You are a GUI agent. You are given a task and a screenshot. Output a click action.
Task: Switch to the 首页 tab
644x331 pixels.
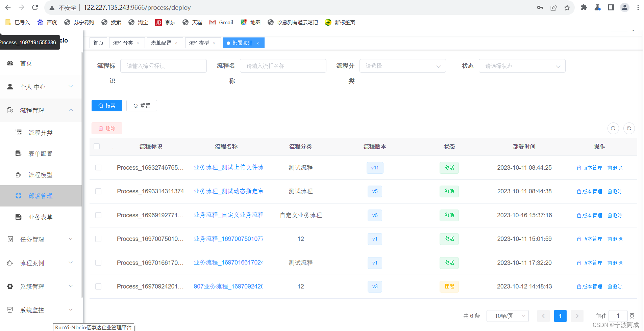tap(98, 43)
